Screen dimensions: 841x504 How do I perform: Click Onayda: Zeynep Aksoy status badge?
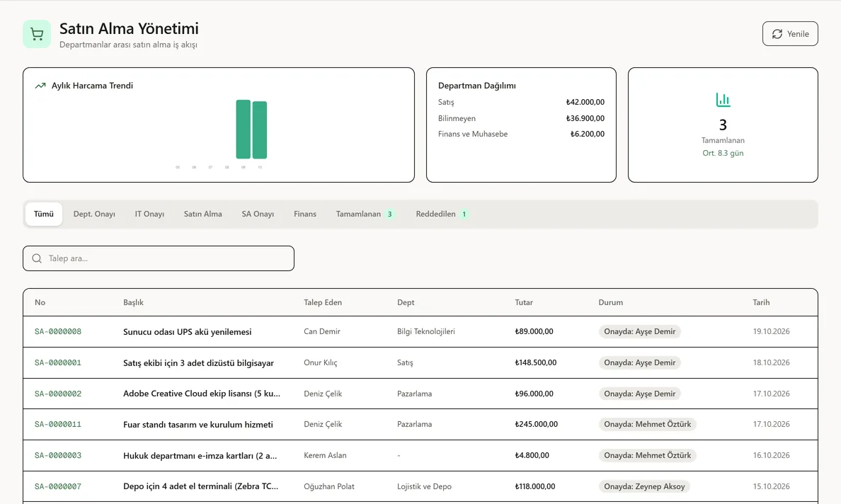click(x=644, y=486)
